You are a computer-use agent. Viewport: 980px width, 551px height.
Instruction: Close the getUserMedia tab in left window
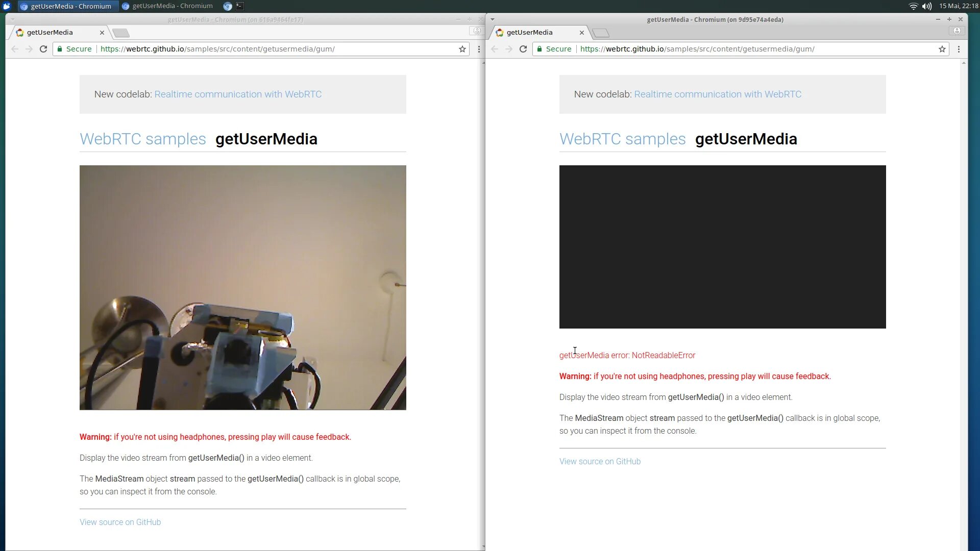102,33
